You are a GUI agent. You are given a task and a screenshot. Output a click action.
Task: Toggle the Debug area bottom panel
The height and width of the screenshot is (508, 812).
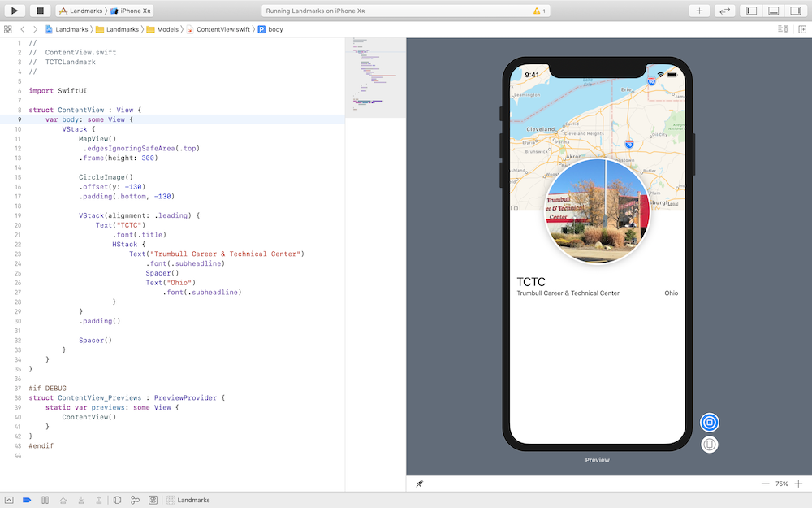pyautogui.click(x=774, y=11)
